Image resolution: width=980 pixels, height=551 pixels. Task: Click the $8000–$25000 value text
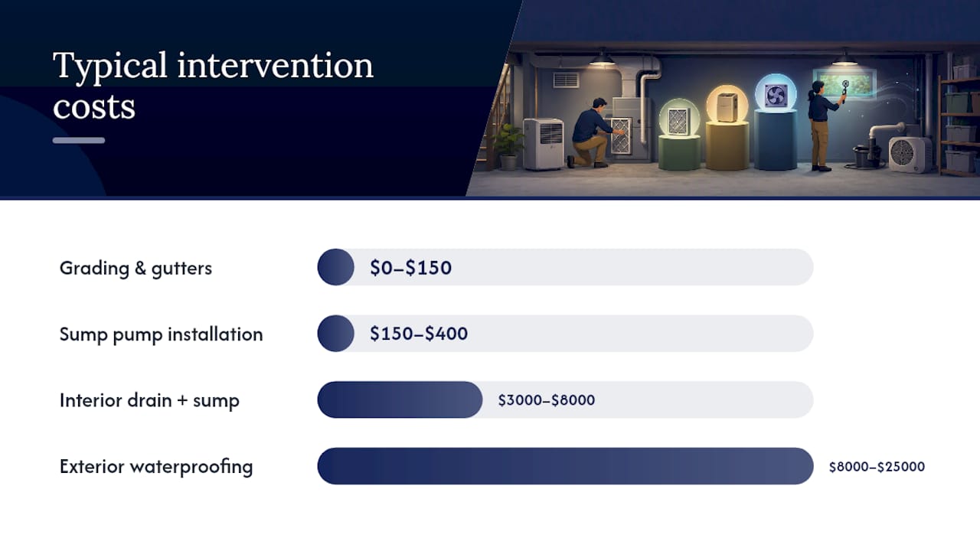[x=877, y=466]
